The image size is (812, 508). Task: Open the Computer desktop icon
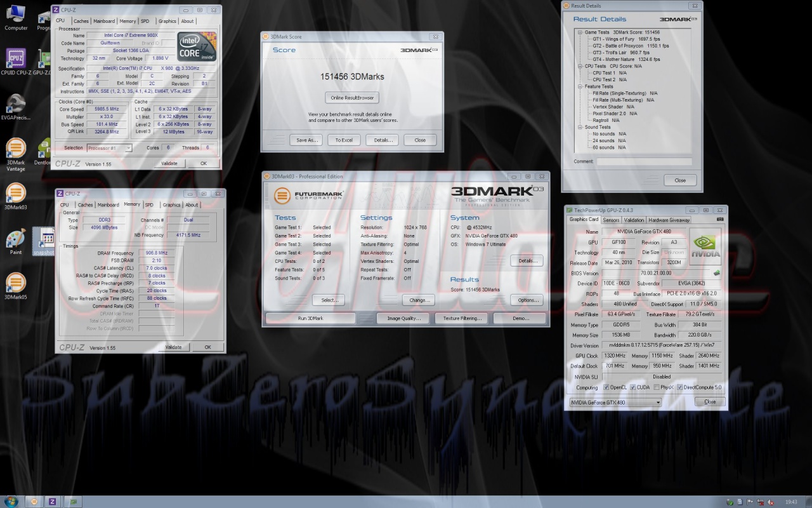click(16, 14)
